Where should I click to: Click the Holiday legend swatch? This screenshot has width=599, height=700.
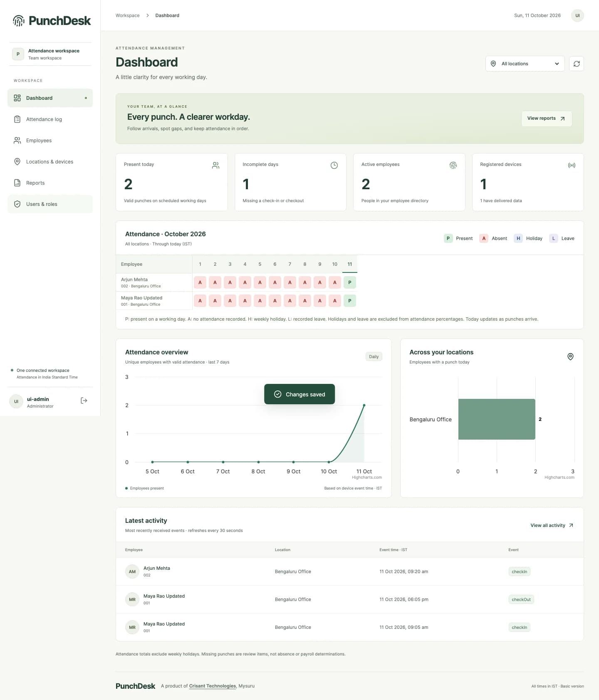[518, 238]
